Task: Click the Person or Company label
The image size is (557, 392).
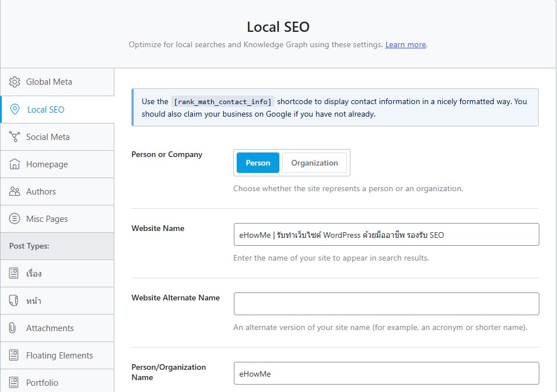Action: pyautogui.click(x=167, y=154)
